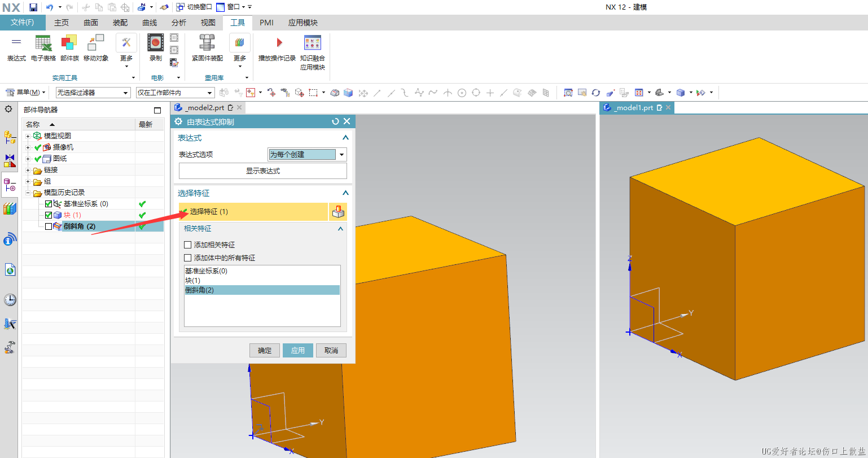This screenshot has height=458, width=868.
Task: Switch to the 主页 ribbon tab
Action: [x=62, y=23]
